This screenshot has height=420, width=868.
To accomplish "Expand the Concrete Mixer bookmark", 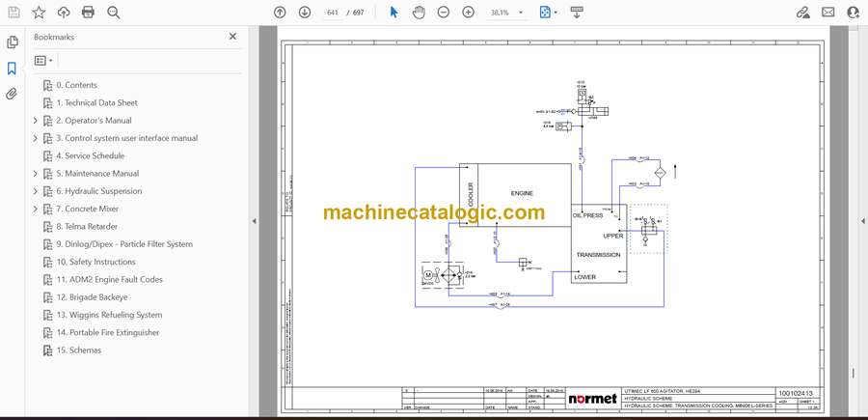I will point(36,210).
